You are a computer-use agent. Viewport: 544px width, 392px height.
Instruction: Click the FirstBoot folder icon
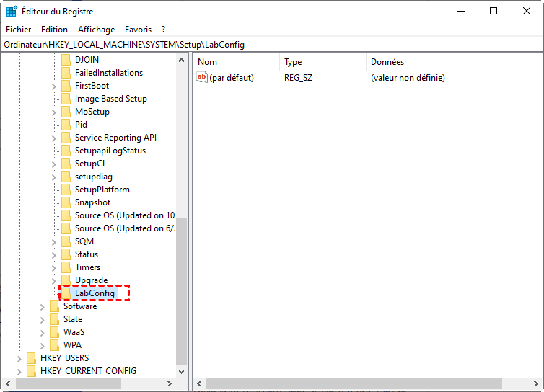tap(66, 86)
